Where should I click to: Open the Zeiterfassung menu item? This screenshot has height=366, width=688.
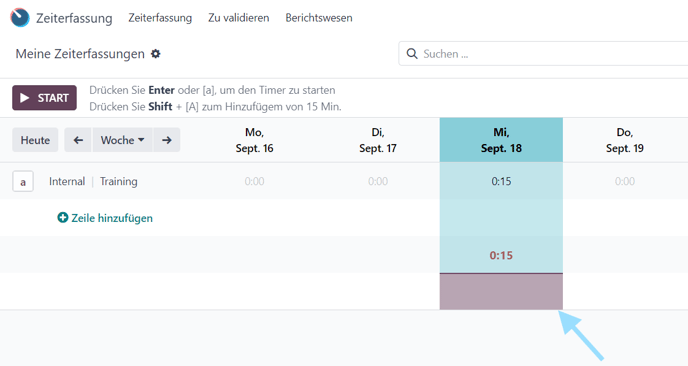pyautogui.click(x=160, y=18)
